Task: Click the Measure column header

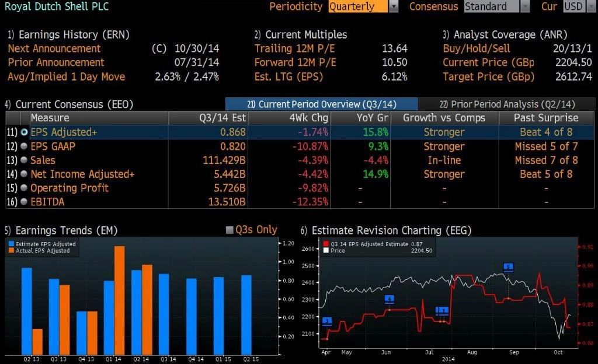Action: tap(99, 118)
